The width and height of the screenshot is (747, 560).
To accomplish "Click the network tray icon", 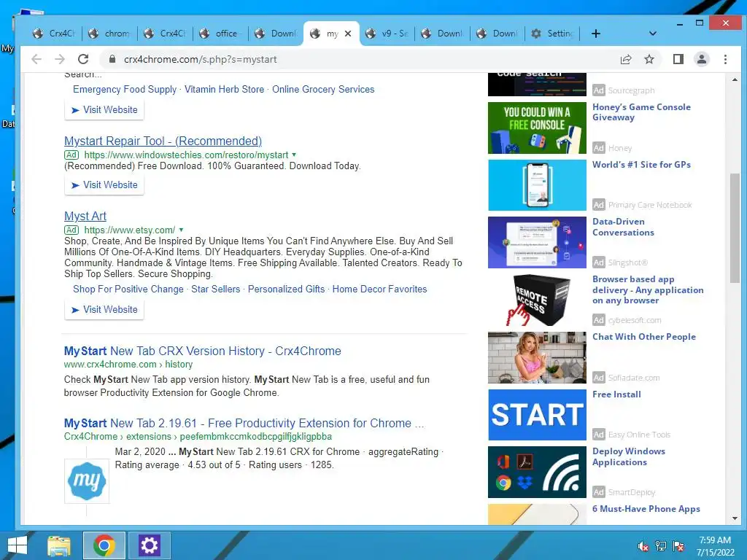I will click(x=661, y=546).
